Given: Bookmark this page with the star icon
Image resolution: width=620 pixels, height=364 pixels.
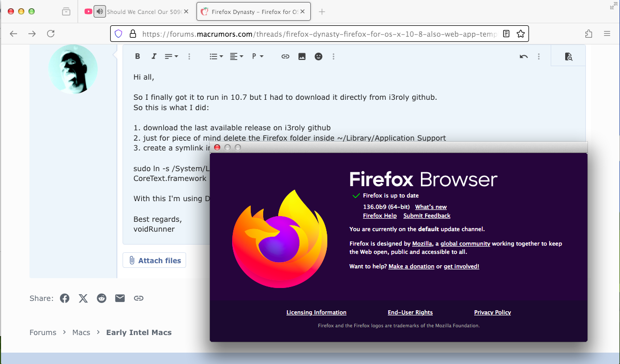Looking at the screenshot, I should click(521, 34).
